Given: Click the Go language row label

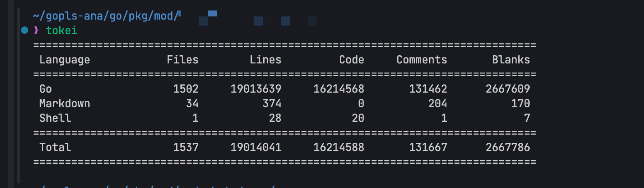Looking at the screenshot, I should (46, 89).
